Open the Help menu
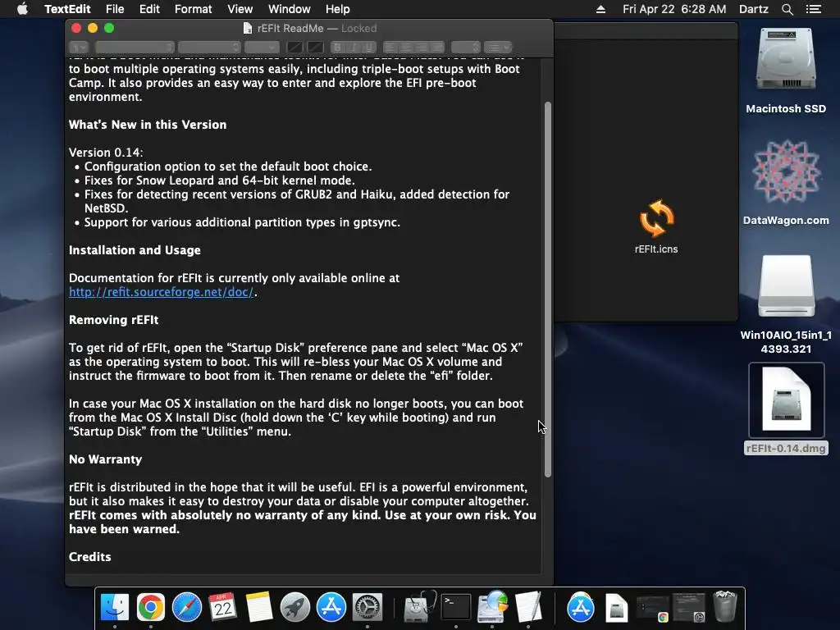This screenshot has width=840, height=630. [337, 9]
